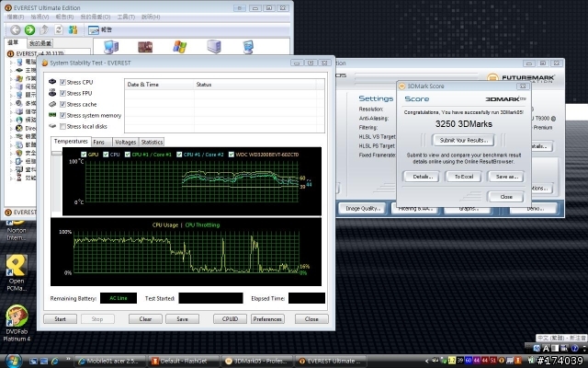Switch to the Statistics tab
The height and width of the screenshot is (368, 588).
click(x=152, y=143)
